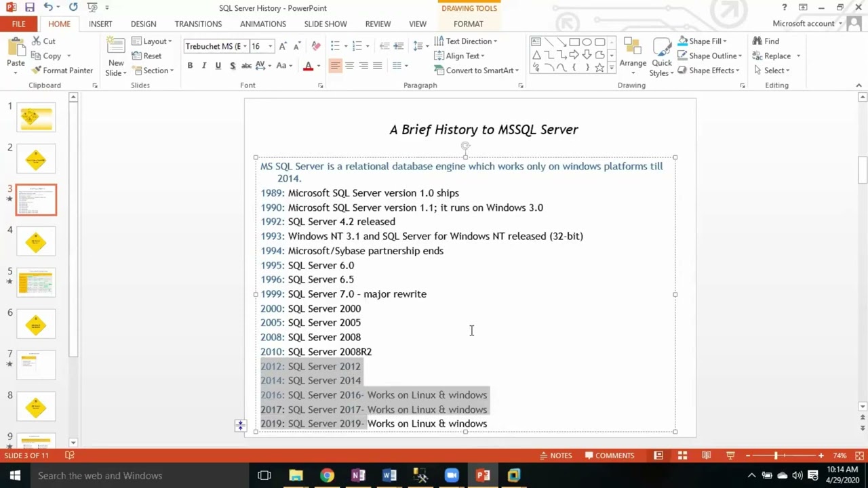Image resolution: width=868 pixels, height=488 pixels.
Task: Click the Reset slide button
Action: [146, 56]
